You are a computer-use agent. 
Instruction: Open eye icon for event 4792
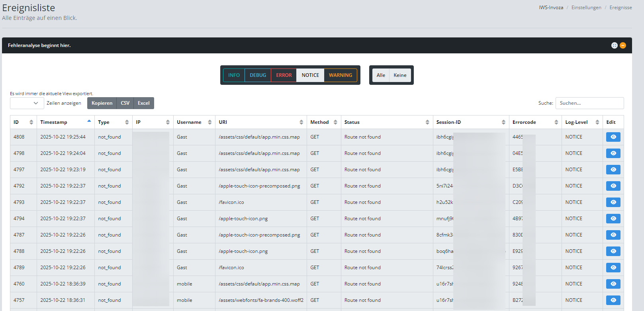(x=613, y=186)
